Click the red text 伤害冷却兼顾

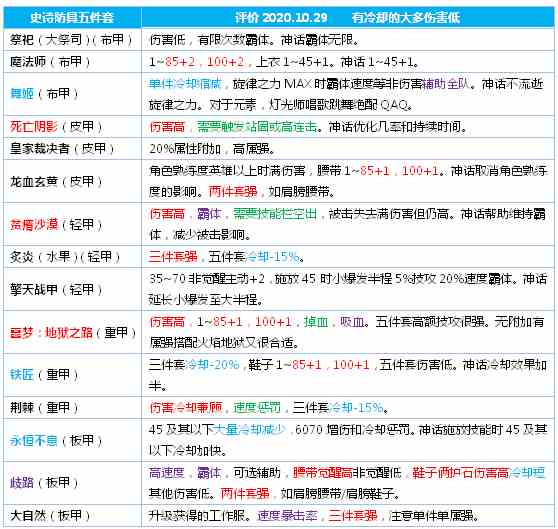pyautogui.click(x=186, y=408)
